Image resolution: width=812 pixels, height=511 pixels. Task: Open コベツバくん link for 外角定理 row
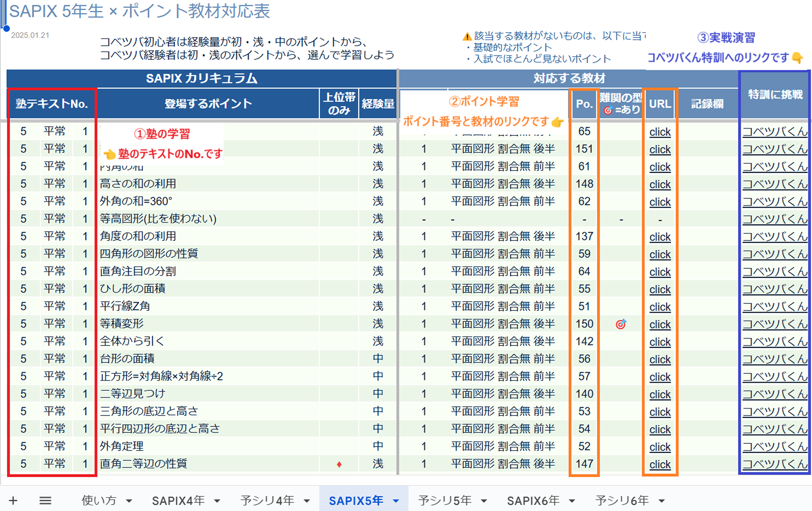[775, 446]
